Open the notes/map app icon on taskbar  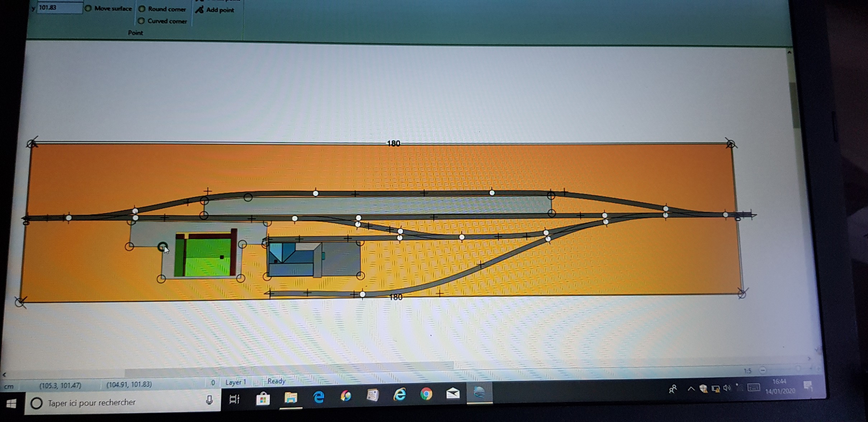pyautogui.click(x=373, y=395)
